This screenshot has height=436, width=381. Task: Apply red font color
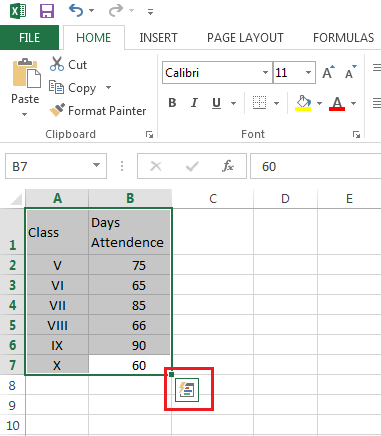337,103
